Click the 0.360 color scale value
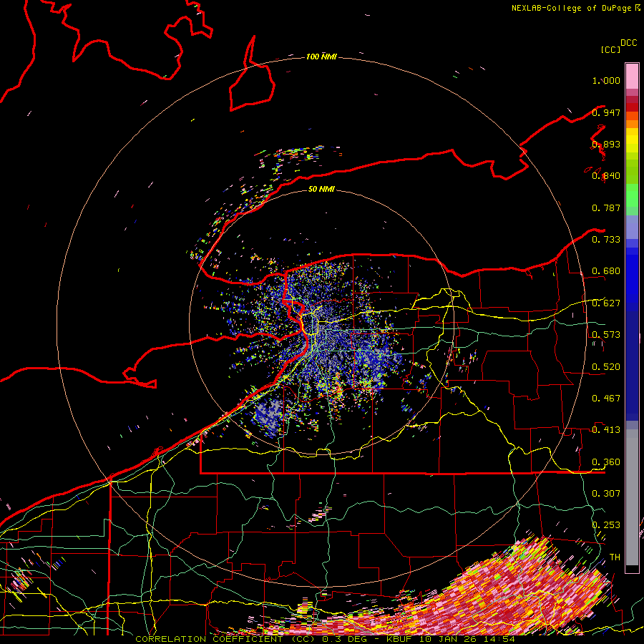This screenshot has width=644, height=644. 606,462
